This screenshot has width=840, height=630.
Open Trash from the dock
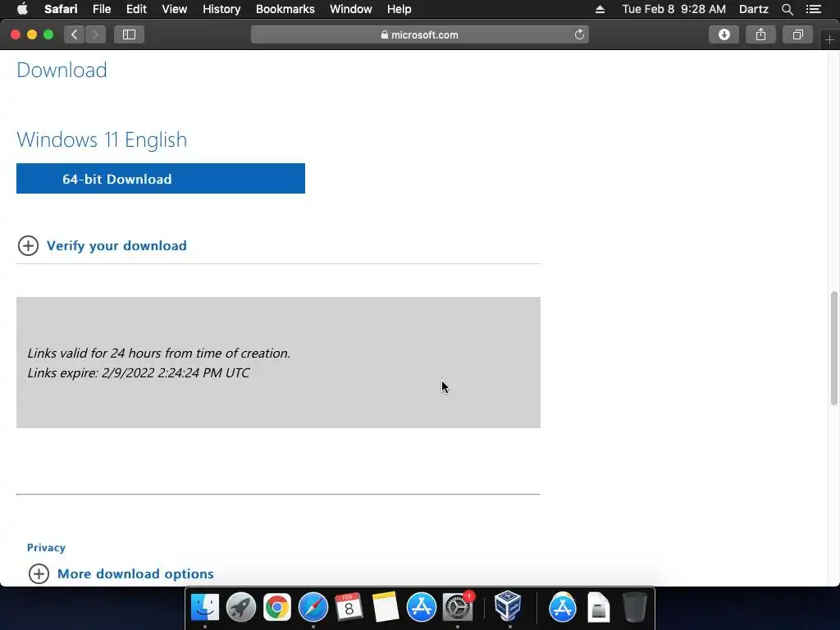click(635, 608)
